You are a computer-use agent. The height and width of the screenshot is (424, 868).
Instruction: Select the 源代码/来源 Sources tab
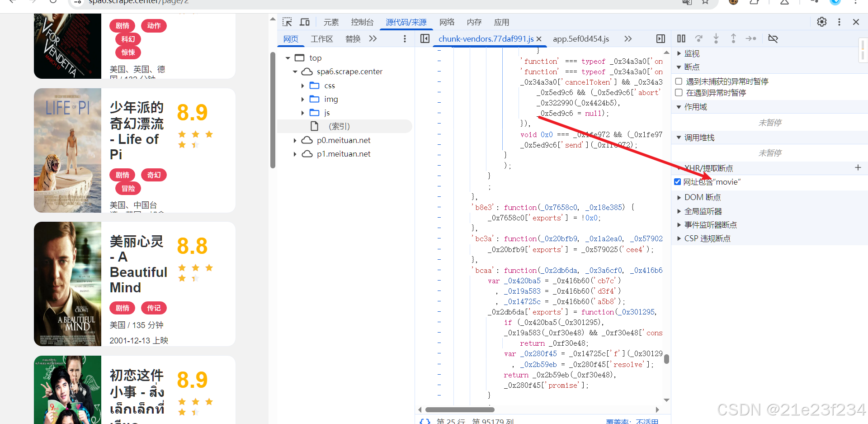click(x=406, y=22)
